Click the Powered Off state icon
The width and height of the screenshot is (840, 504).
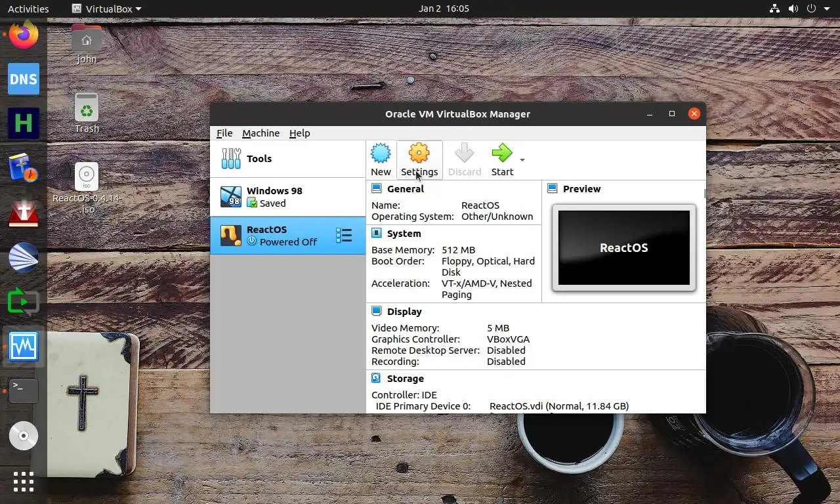[x=251, y=241]
